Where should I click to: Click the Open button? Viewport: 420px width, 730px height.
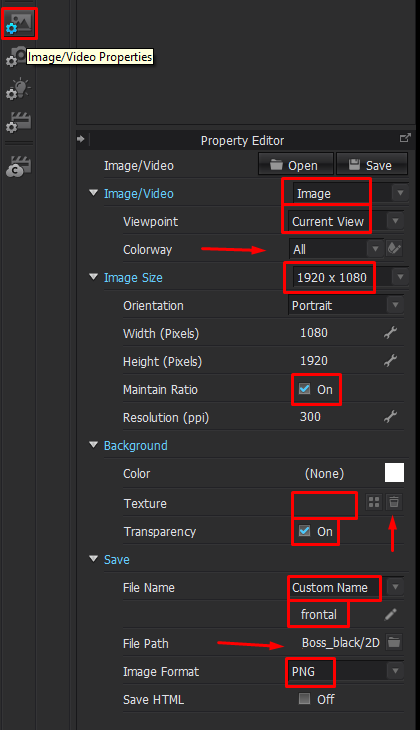tap(296, 165)
